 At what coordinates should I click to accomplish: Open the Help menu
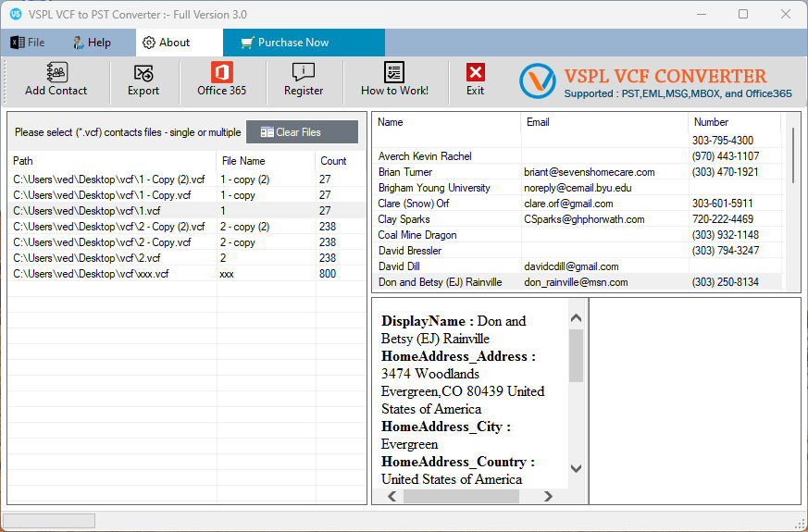tap(93, 43)
